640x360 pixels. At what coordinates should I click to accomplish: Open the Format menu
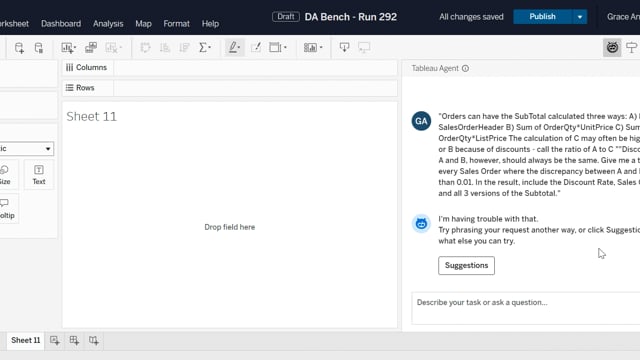coord(176,24)
